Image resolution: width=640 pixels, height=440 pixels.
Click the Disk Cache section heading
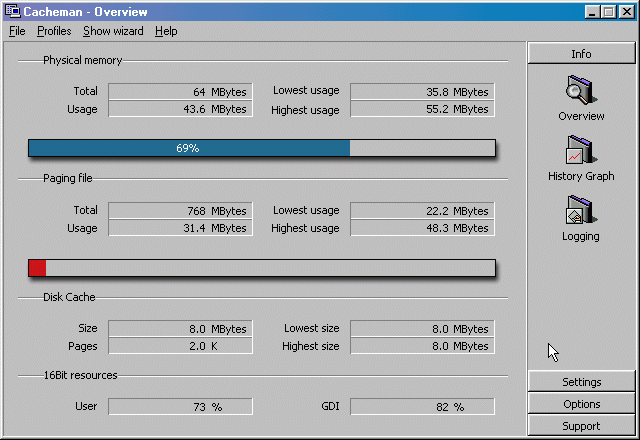(x=69, y=297)
